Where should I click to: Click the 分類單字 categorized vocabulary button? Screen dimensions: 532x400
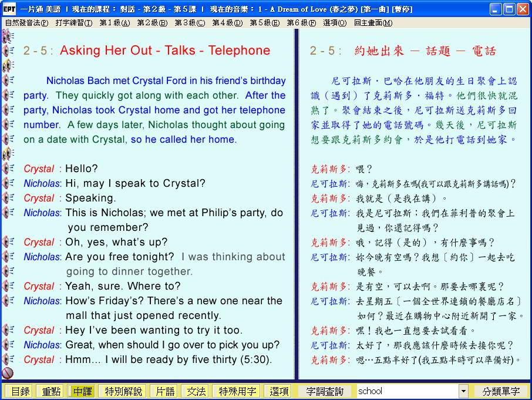501,391
